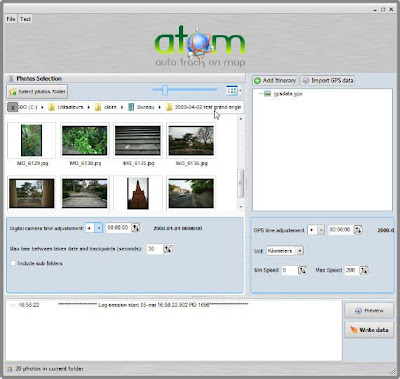The image size is (400, 379).
Task: Select thumbnail IMG_6135.jpg
Action: point(138,140)
